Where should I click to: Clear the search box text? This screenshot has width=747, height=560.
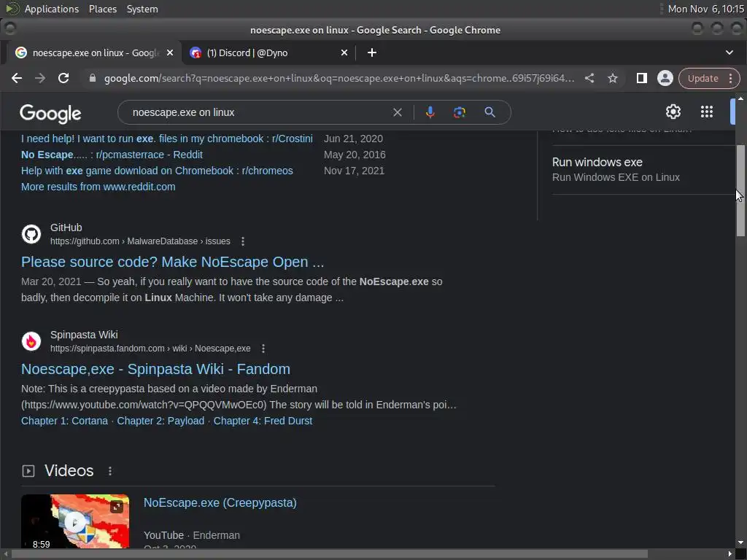(398, 112)
